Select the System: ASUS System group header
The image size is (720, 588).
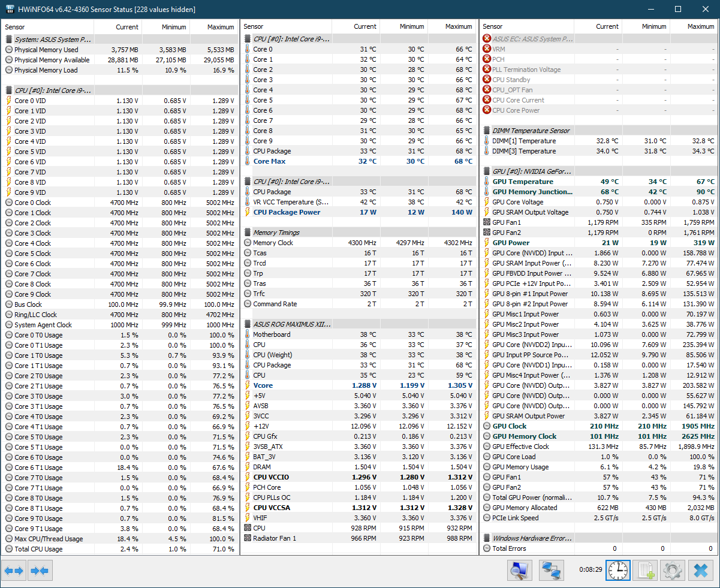pos(120,40)
